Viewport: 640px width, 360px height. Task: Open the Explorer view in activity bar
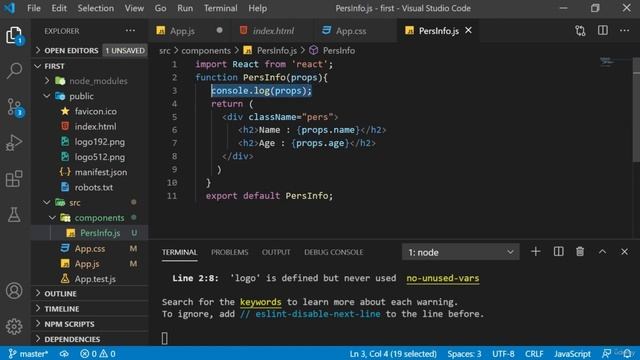(14, 36)
